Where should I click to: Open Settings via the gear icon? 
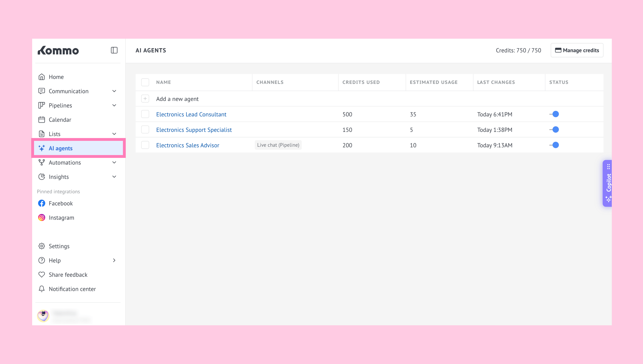pyautogui.click(x=42, y=246)
